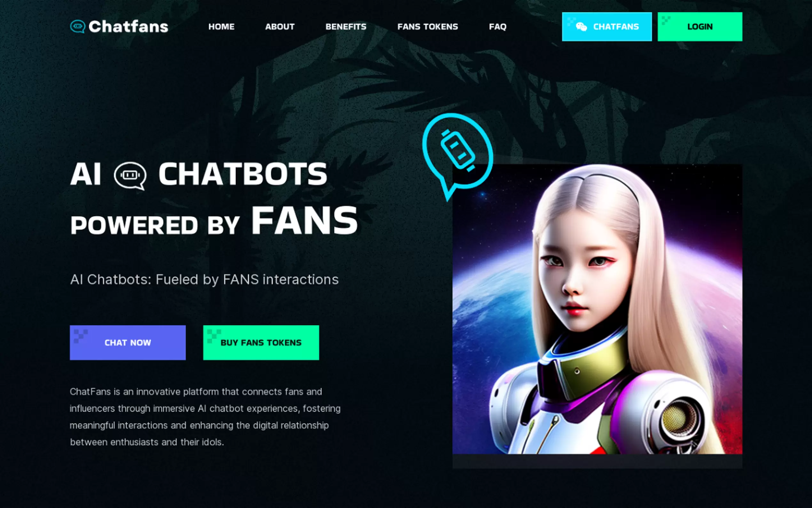Click the green LOGIN button
Image resolution: width=812 pixels, height=508 pixels.
700,27
